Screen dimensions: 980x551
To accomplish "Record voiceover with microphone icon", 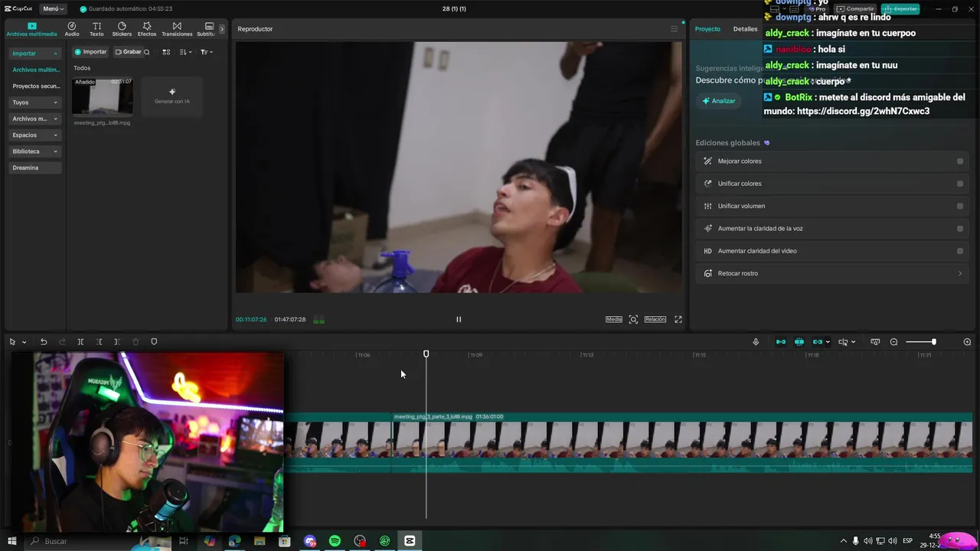I will (x=756, y=342).
